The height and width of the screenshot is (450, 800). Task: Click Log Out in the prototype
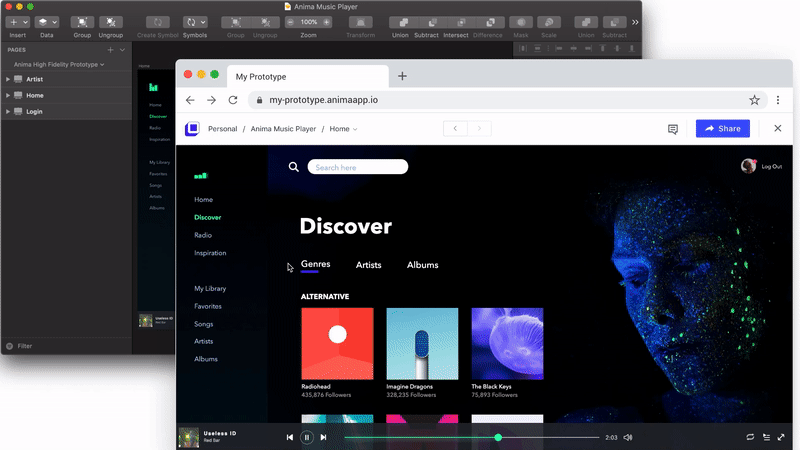771,166
